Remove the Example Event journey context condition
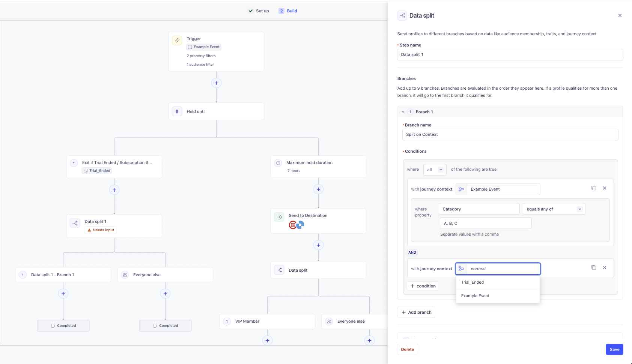Viewport: 632px width, 364px height. point(604,188)
